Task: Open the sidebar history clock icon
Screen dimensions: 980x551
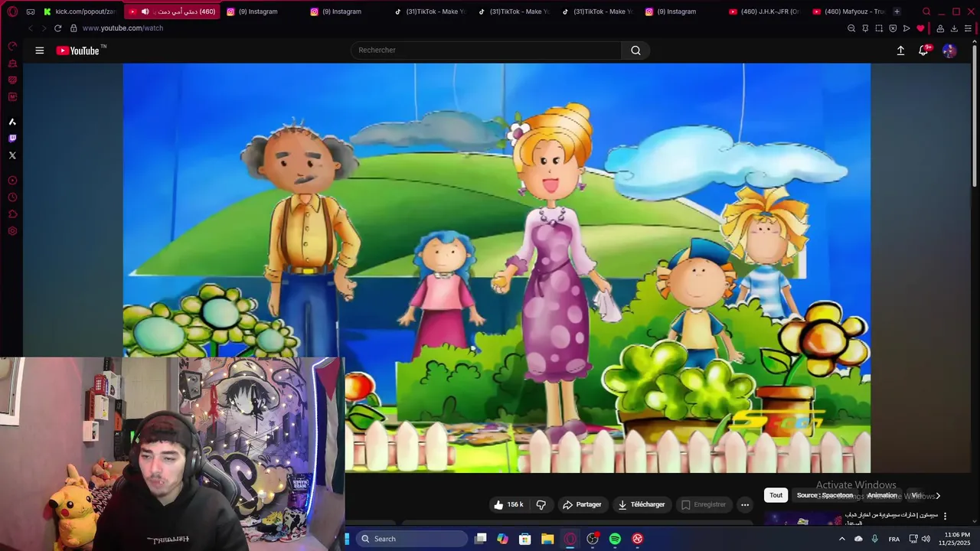Action: (12, 197)
